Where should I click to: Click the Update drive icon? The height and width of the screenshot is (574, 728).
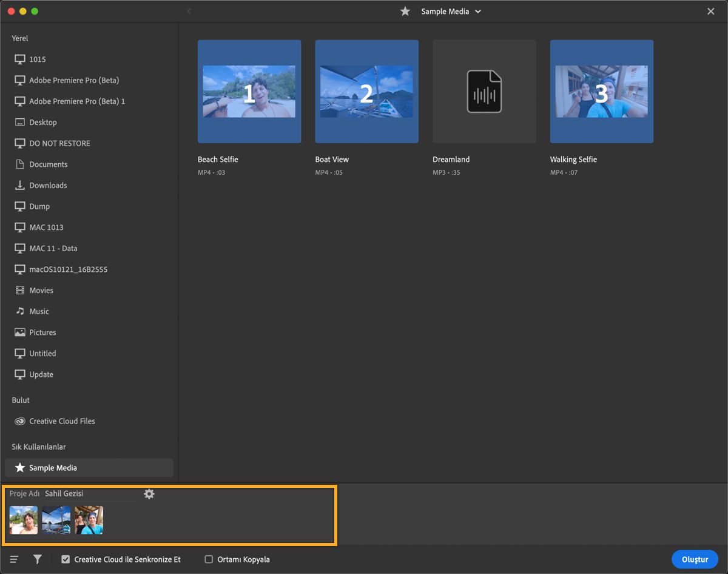coord(20,374)
